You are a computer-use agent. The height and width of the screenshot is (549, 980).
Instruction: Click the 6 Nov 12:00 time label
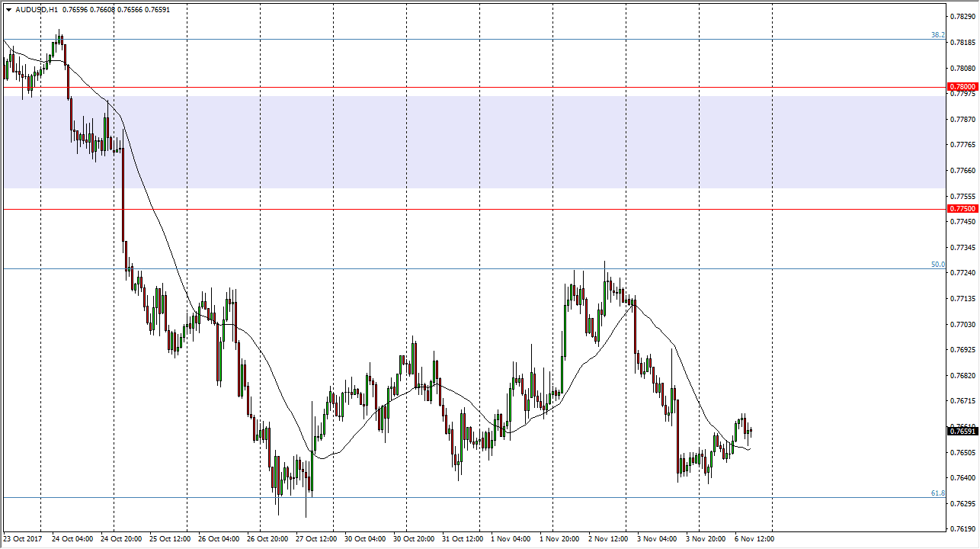[x=753, y=538]
